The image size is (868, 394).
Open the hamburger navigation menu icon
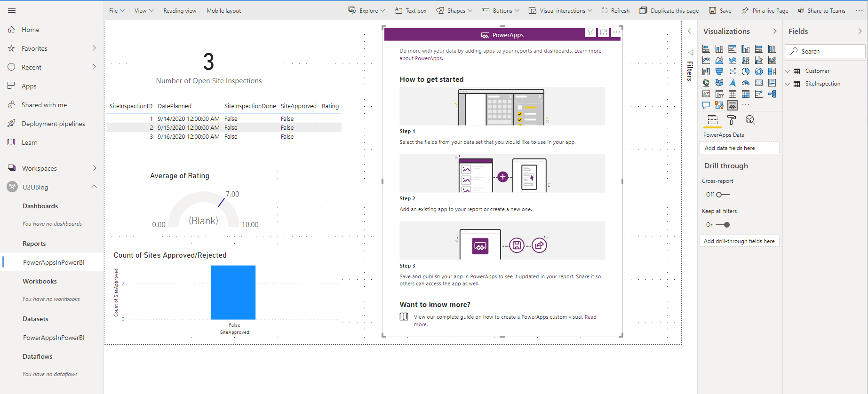pos(12,10)
